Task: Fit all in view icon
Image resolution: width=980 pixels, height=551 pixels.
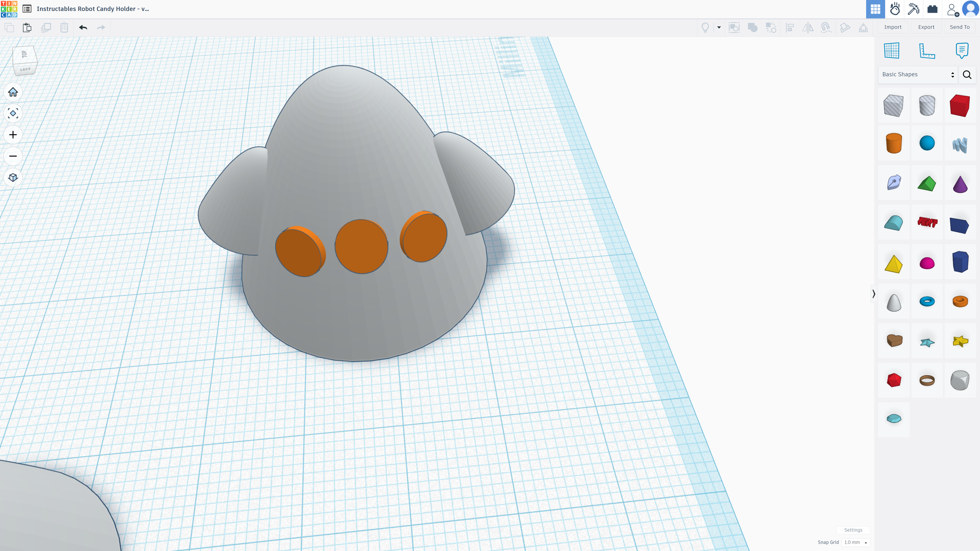Action: tap(13, 113)
